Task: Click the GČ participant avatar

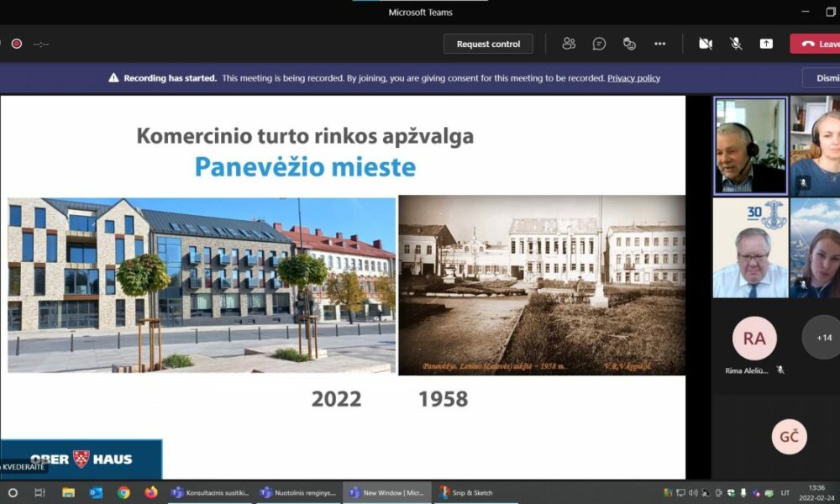Action: [x=789, y=437]
